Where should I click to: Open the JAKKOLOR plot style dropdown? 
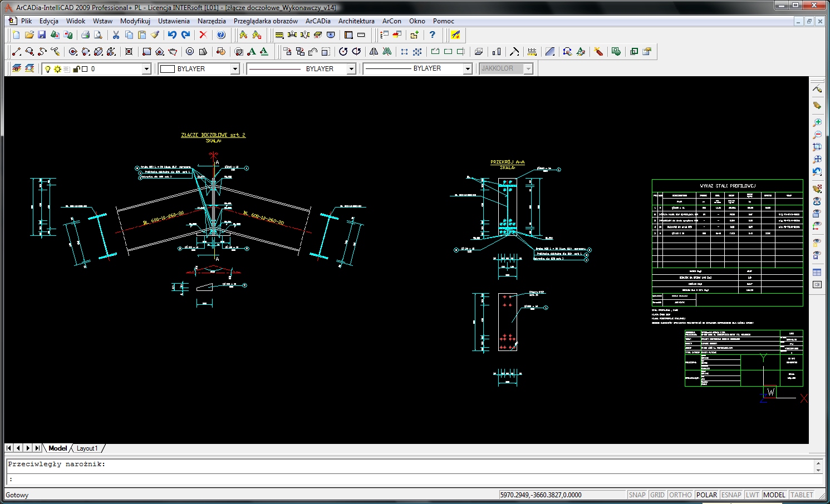(x=528, y=68)
